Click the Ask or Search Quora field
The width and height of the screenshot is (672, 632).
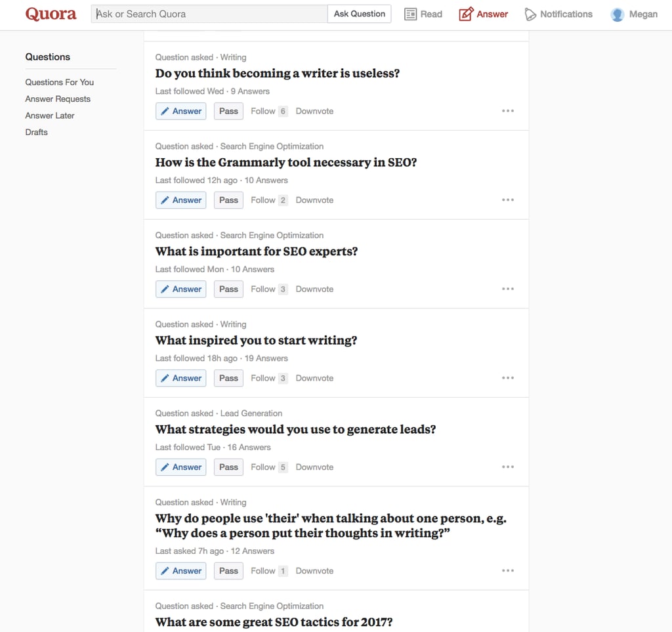(x=210, y=14)
